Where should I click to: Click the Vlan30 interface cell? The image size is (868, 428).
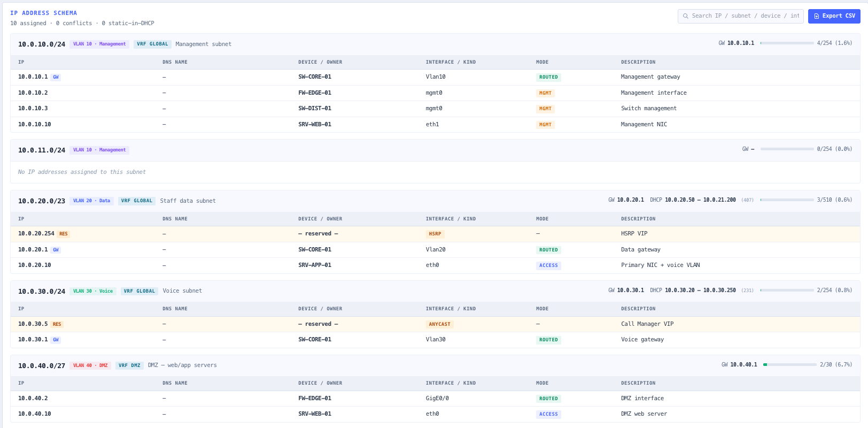pyautogui.click(x=436, y=340)
